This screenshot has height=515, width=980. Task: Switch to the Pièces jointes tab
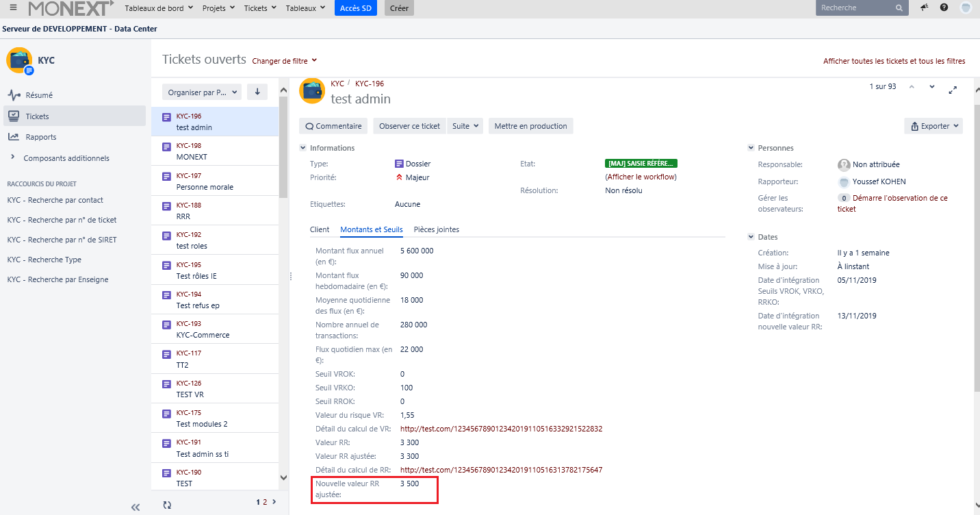(436, 229)
